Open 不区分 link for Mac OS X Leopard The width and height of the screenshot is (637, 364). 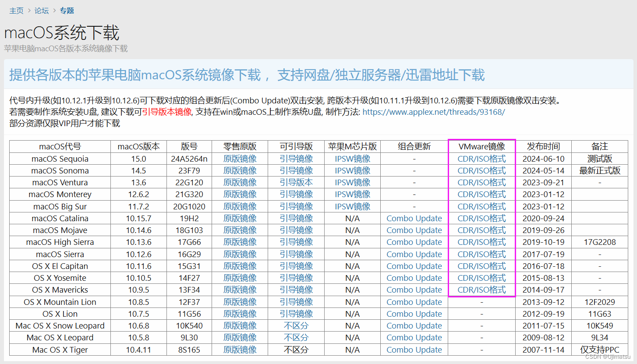(x=296, y=337)
